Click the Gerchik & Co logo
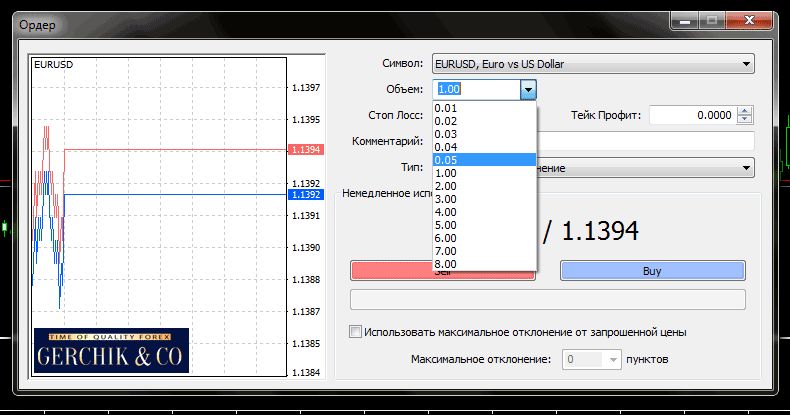Screen dimensions: 790x415 pos(111,351)
